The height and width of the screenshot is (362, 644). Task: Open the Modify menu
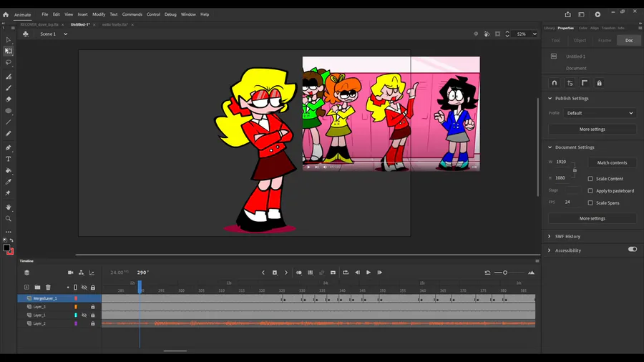pos(99,14)
